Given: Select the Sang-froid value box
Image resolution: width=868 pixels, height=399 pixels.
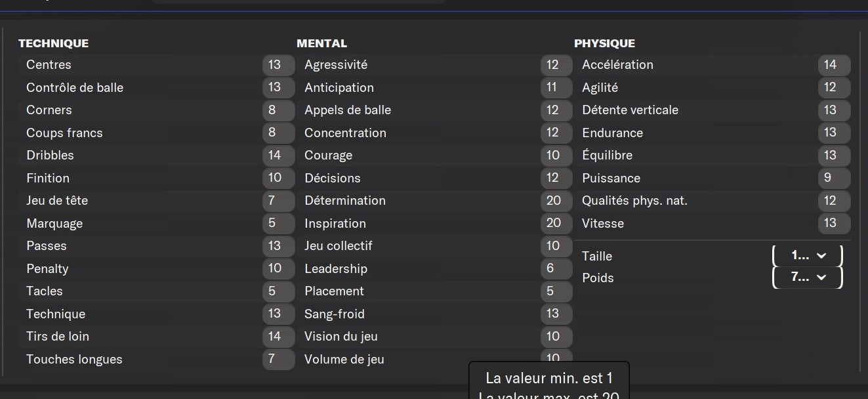Looking at the screenshot, I should pos(556,314).
